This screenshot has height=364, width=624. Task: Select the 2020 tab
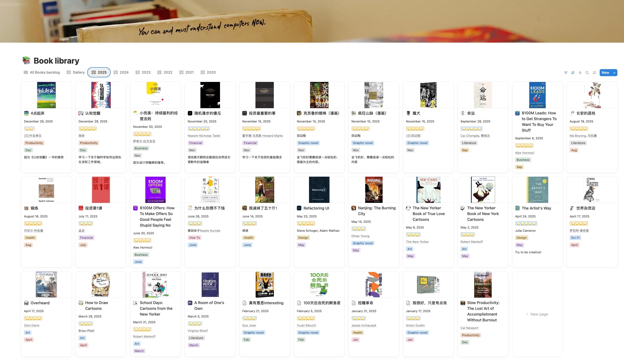pyautogui.click(x=208, y=72)
